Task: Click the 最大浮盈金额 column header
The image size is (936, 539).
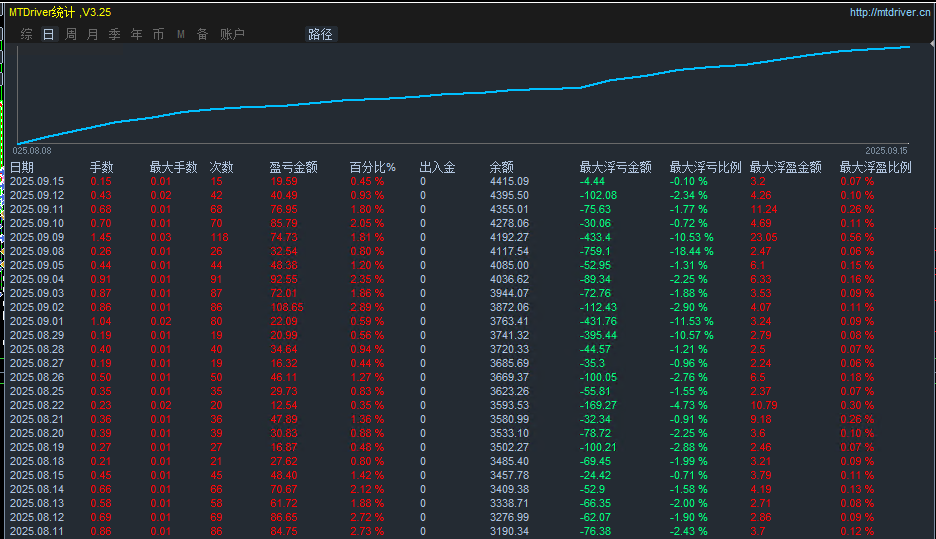Action: click(786, 167)
